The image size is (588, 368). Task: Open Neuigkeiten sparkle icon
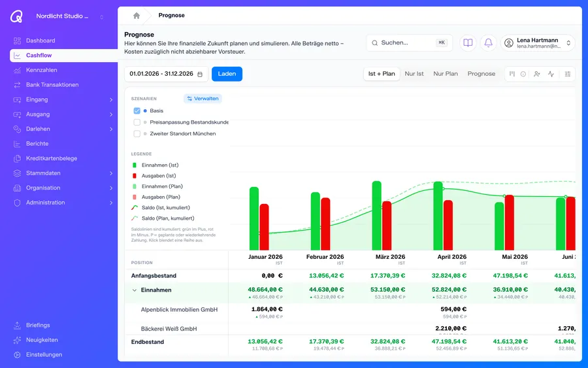[x=17, y=340]
